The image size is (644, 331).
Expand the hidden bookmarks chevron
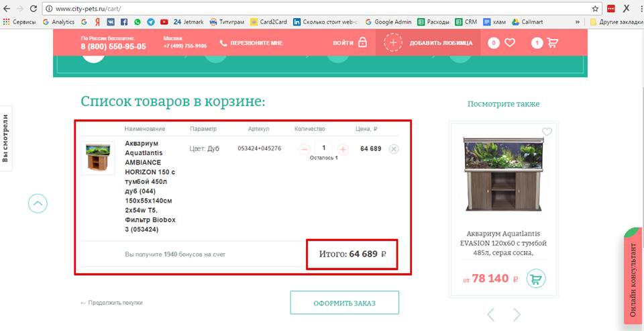pos(578,21)
